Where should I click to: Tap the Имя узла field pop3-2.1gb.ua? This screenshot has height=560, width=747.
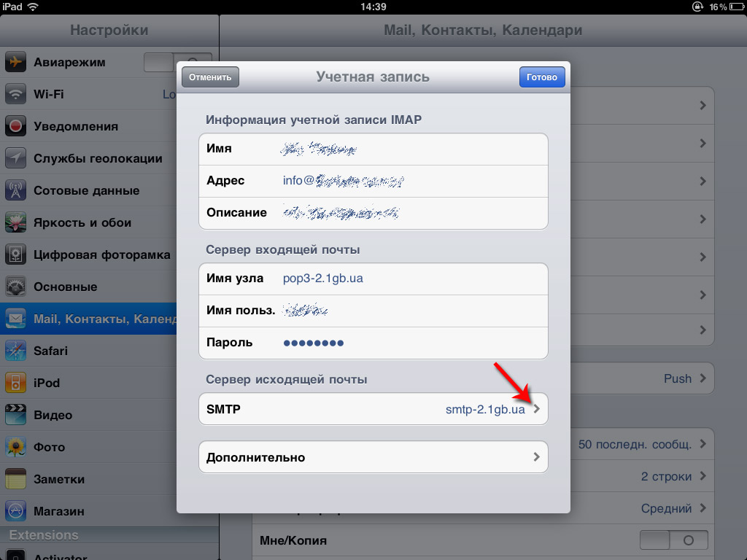373,279
